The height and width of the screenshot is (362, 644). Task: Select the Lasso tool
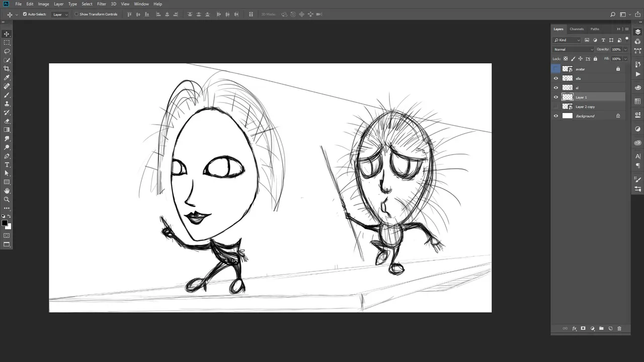coord(7,51)
